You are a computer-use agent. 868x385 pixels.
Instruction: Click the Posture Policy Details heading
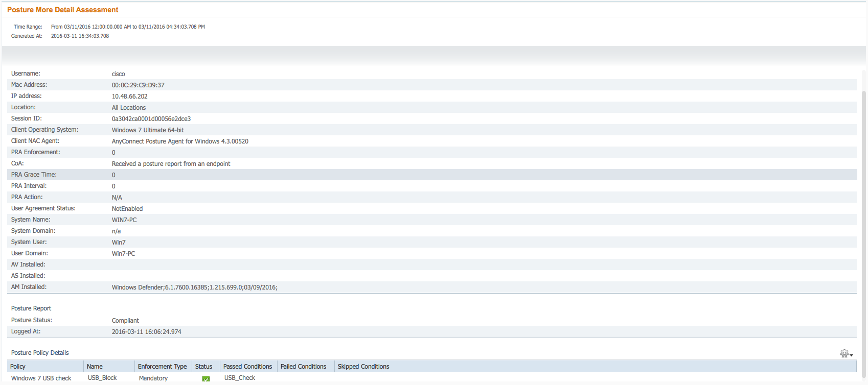[40, 353]
